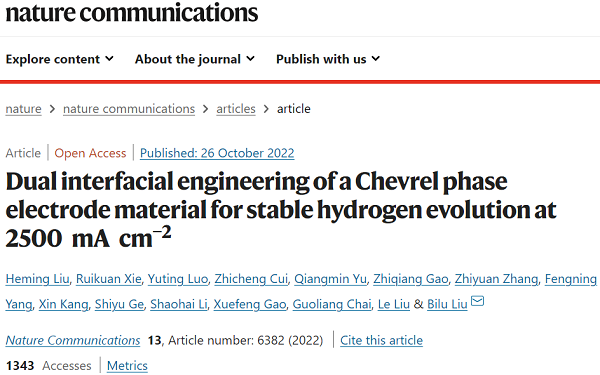Open the nature communications breadcrumb link
This screenshot has height=375, width=600.
pos(129,109)
